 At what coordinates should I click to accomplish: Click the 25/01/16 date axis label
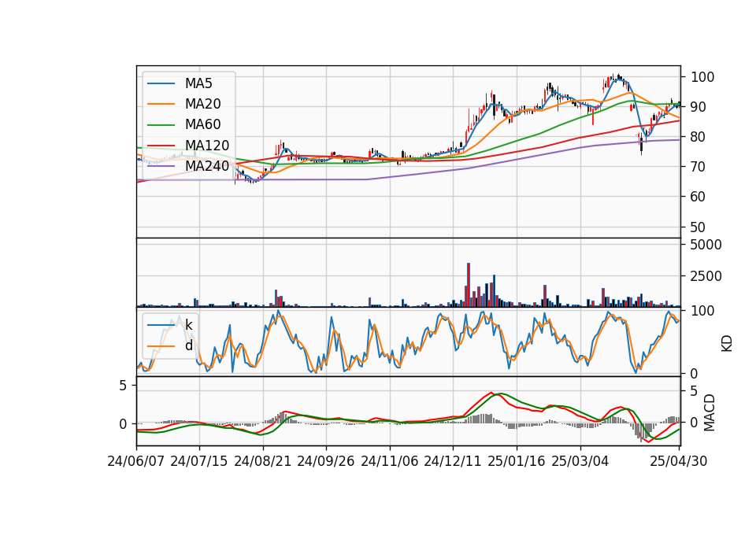517,461
